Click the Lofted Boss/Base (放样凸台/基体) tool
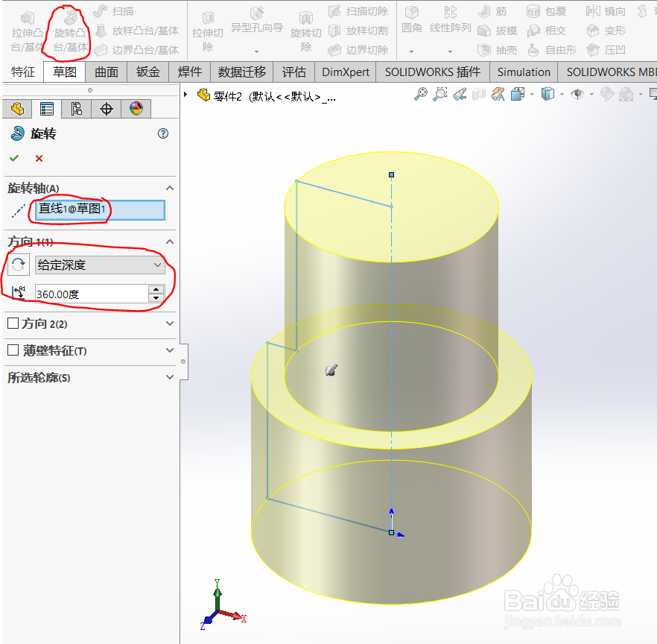 [x=137, y=31]
